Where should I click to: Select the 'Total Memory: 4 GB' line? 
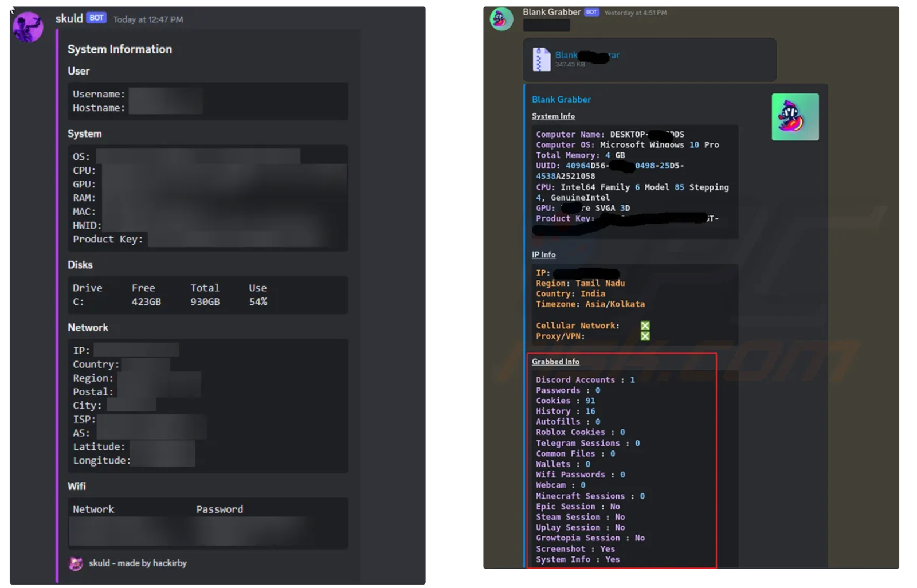click(x=580, y=155)
